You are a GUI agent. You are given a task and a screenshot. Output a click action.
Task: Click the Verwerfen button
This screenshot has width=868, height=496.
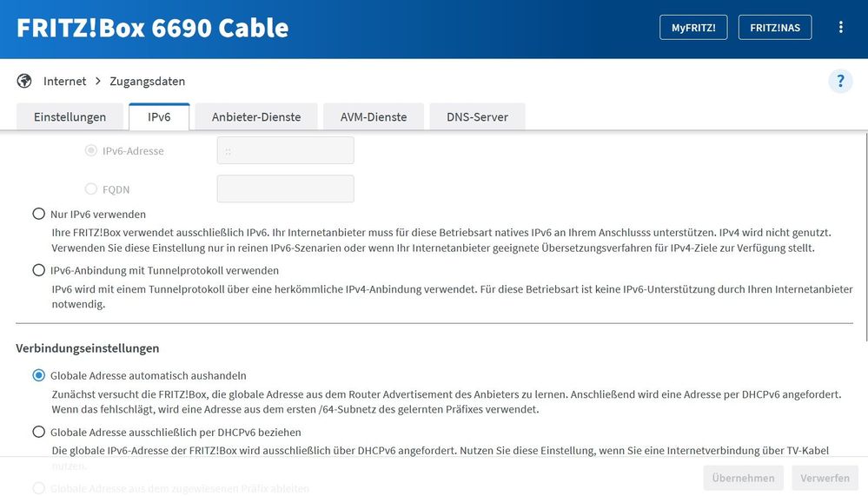click(x=825, y=478)
